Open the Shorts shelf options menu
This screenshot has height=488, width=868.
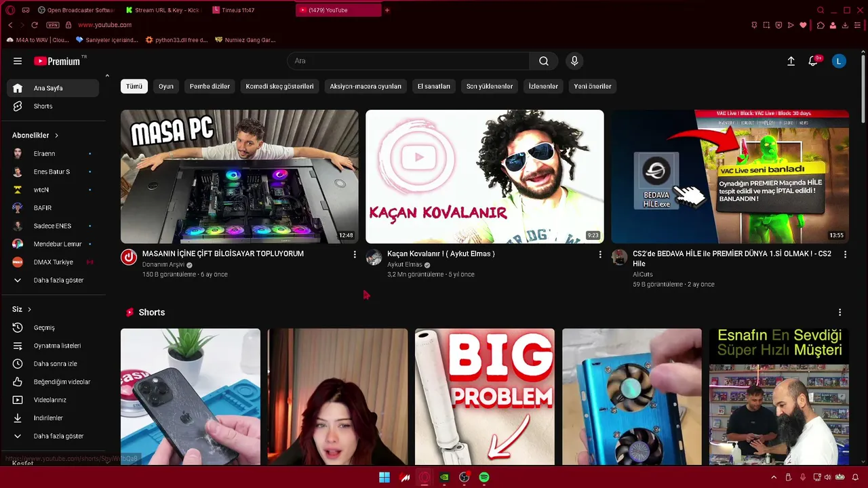click(840, 312)
